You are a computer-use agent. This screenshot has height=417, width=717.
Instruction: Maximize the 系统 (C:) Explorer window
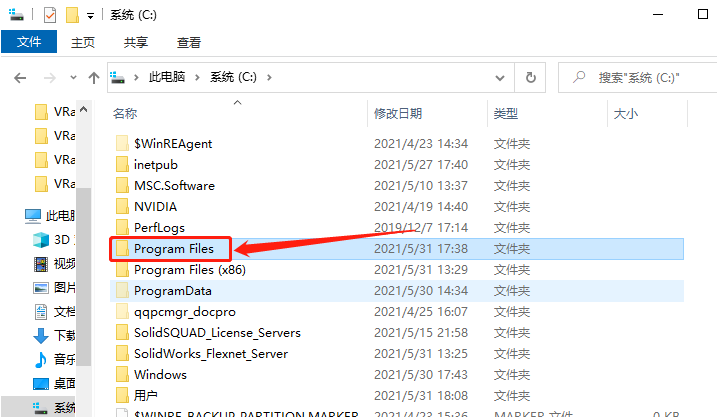click(703, 14)
